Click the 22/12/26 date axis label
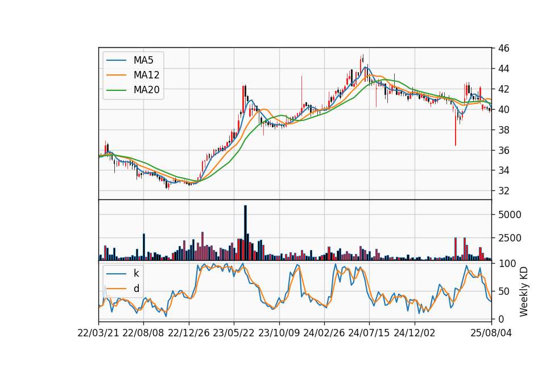This screenshot has width=546, height=392. tap(189, 333)
